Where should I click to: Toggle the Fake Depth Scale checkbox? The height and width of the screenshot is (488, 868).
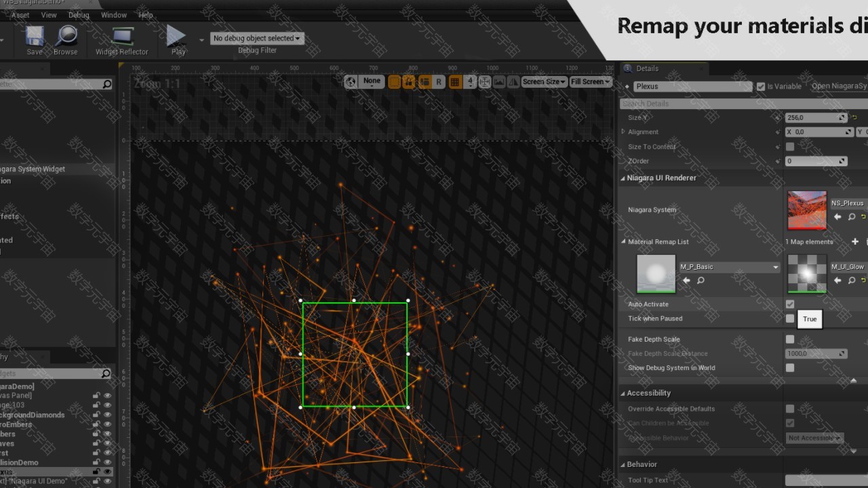(790, 340)
